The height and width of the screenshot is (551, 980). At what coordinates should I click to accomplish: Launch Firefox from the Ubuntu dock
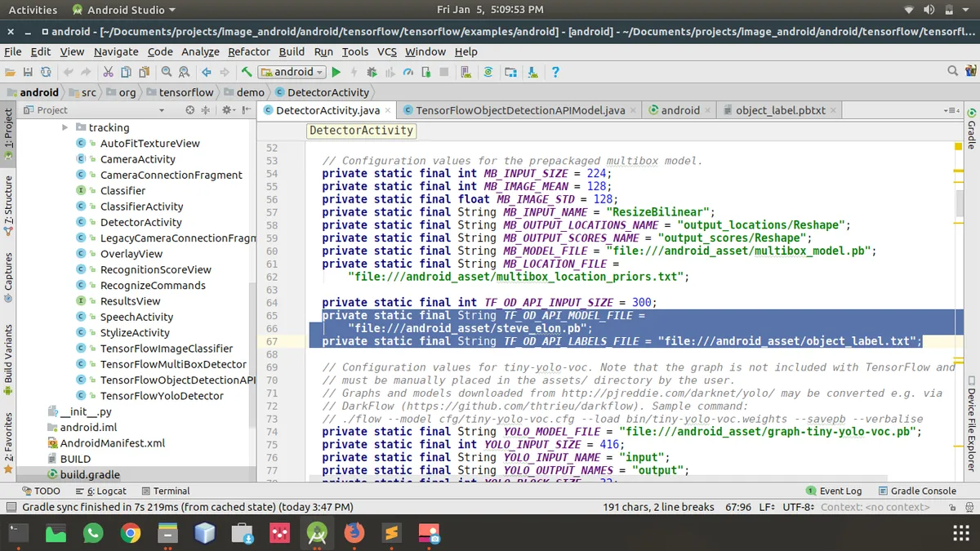[354, 534]
